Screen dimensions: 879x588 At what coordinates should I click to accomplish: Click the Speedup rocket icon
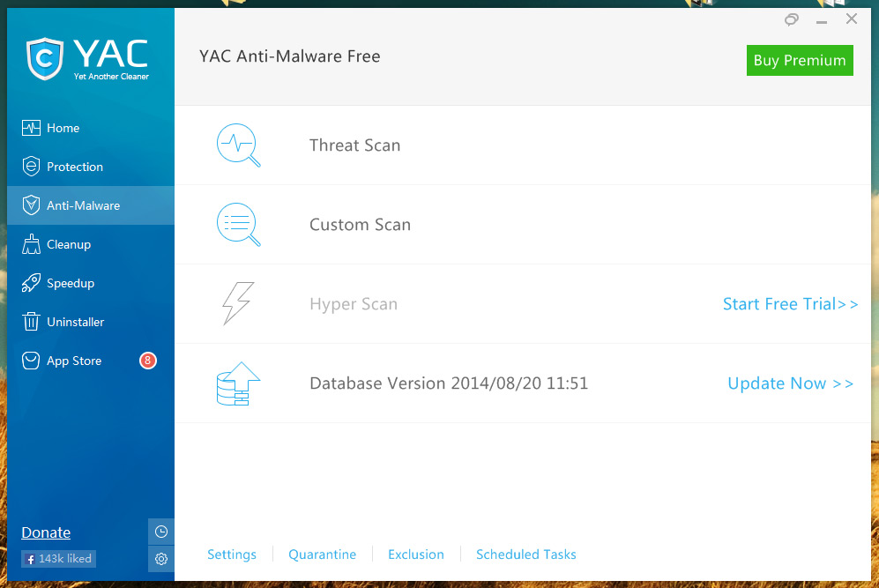31,283
